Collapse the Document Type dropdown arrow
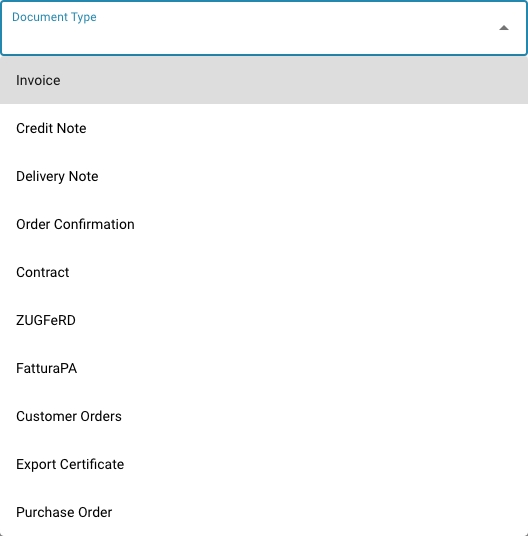This screenshot has height=536, width=528. [x=504, y=28]
